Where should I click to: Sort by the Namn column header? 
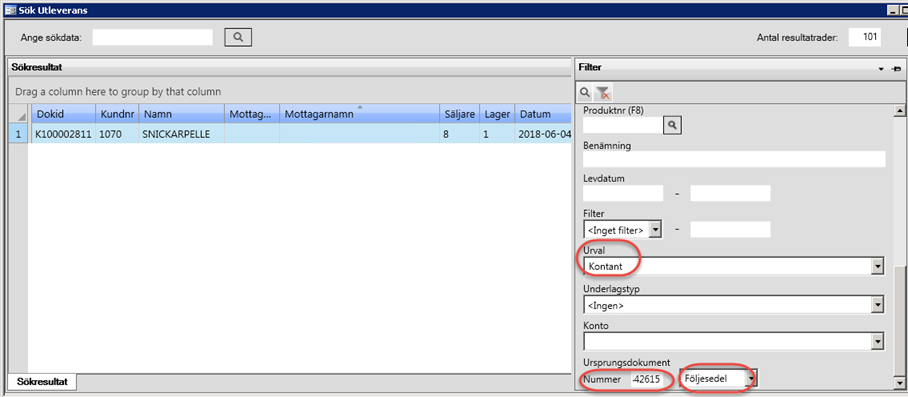pyautogui.click(x=182, y=114)
